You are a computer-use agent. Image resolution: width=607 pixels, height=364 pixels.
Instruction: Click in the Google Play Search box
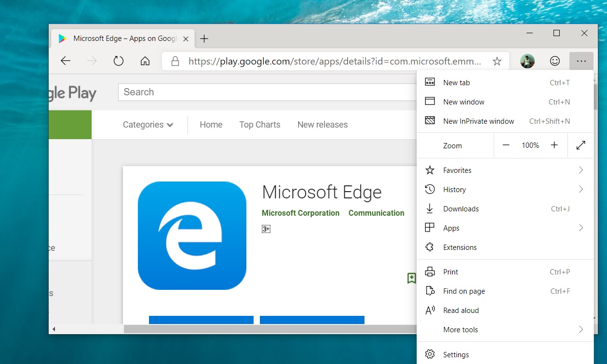pos(268,92)
